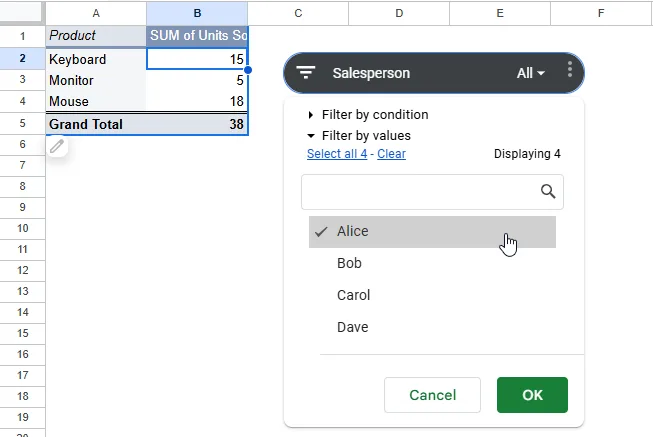Screen dimensions: 653x437
Task: Select row 1 header
Action: 22,36
